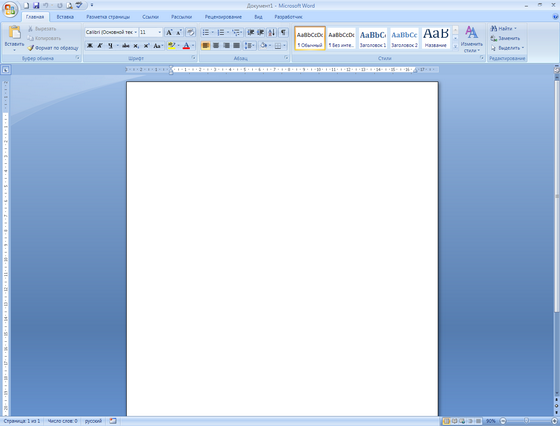Screen dimensions: 560x426
Task: Align text right
Action: 226,46
